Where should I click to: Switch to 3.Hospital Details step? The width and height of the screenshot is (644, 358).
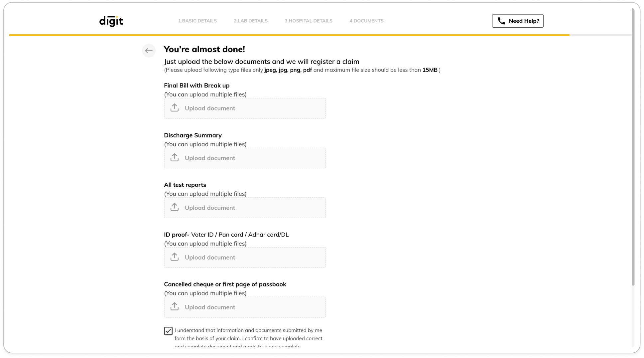(309, 21)
